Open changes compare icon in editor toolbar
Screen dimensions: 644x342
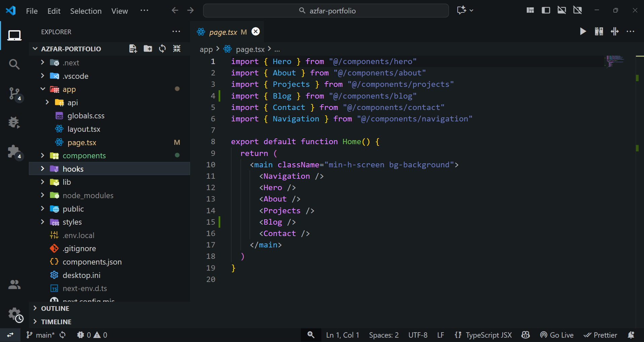599,32
